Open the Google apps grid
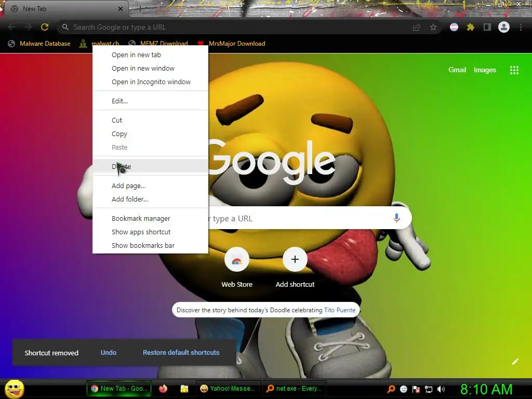532x399 pixels. click(514, 70)
